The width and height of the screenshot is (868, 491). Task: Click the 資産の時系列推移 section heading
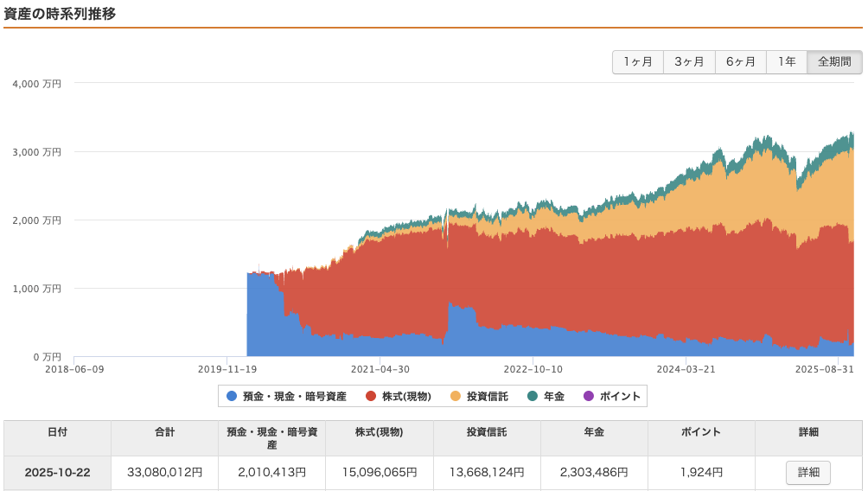coord(61,14)
